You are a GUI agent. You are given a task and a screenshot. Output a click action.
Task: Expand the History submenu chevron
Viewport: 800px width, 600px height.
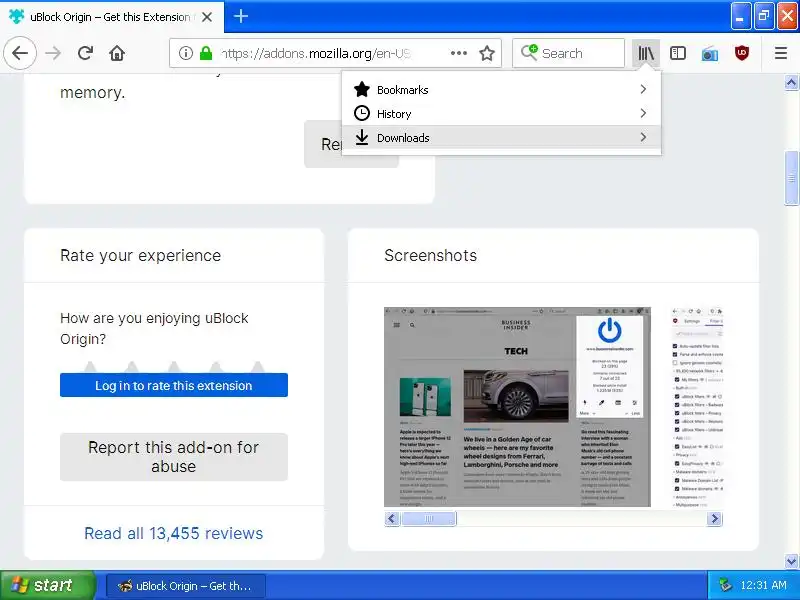(x=643, y=113)
